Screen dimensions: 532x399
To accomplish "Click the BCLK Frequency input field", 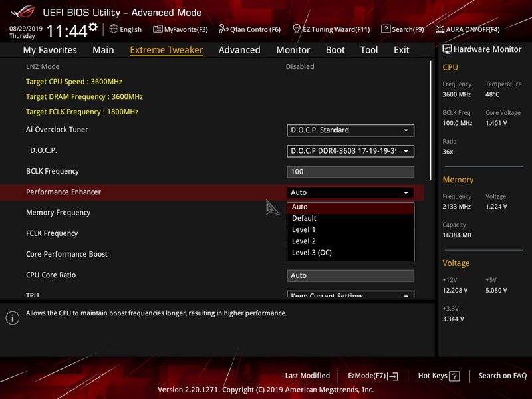I will [350, 172].
